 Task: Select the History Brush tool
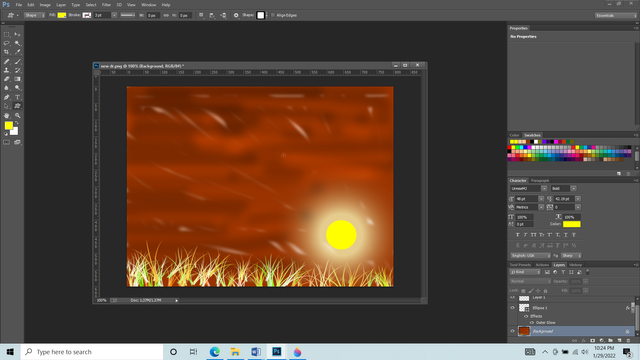[17, 70]
